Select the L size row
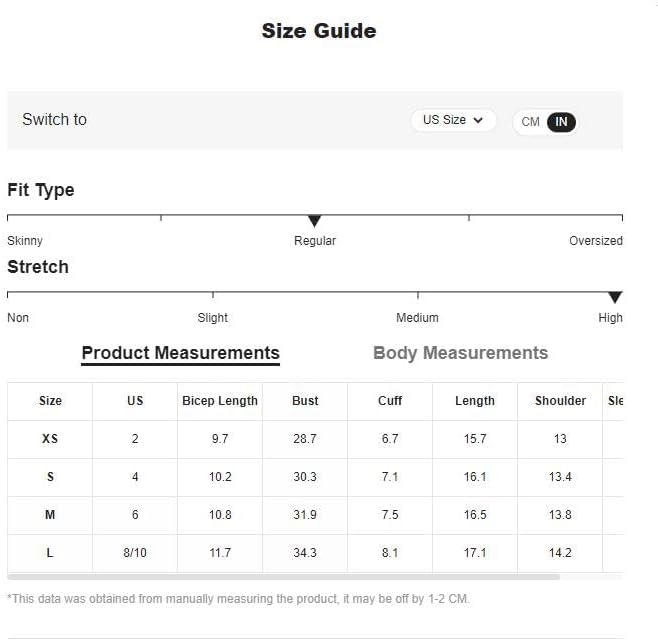The width and height of the screenshot is (658, 641). [x=315, y=553]
